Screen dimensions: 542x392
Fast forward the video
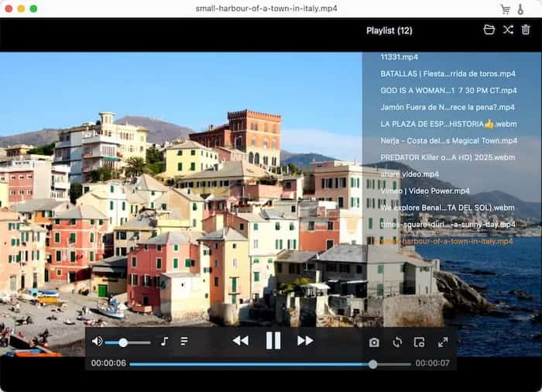tap(305, 341)
